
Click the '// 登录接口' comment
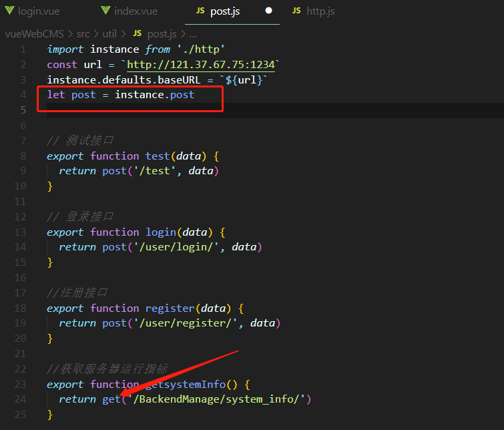80,216
